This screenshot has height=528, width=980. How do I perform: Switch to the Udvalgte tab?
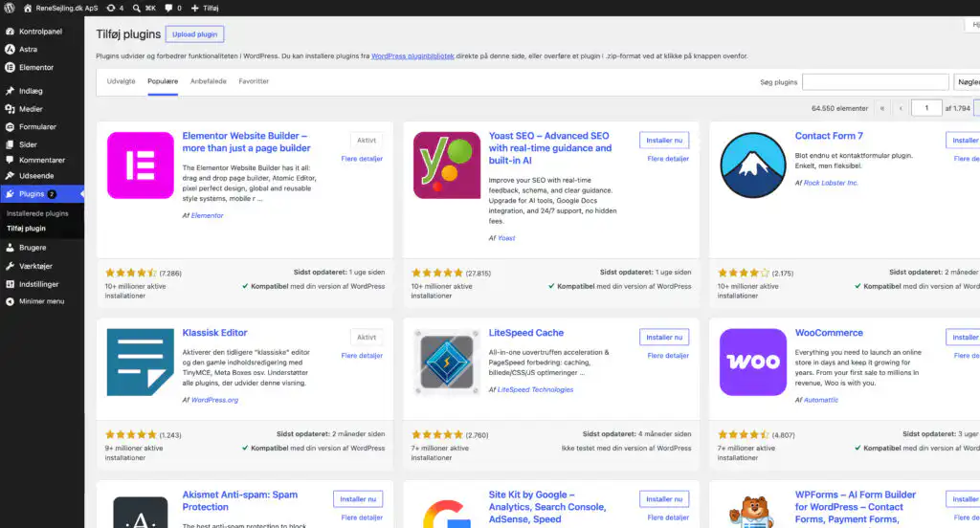(x=121, y=81)
